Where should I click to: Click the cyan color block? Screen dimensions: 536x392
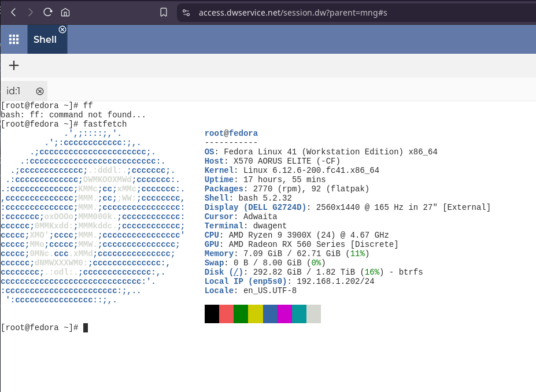pyautogui.click(x=300, y=314)
